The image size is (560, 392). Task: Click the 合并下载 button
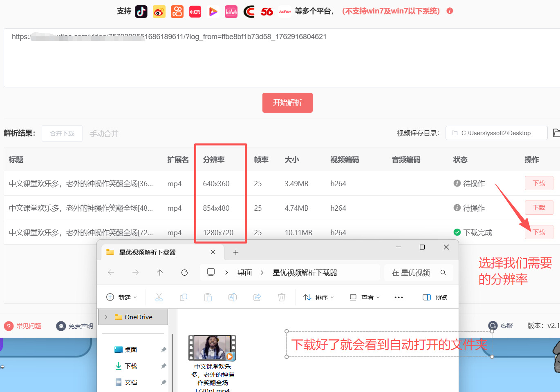tap(62, 134)
